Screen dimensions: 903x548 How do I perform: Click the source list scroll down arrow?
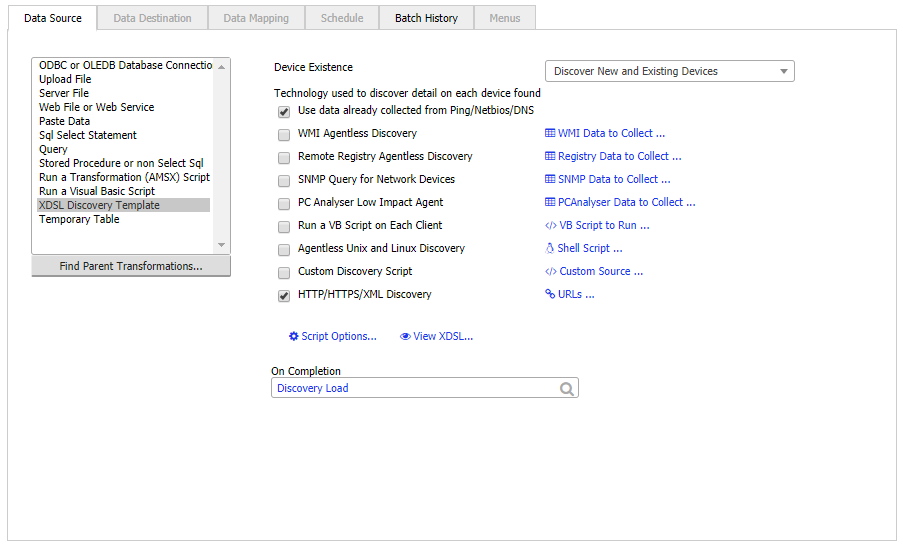[x=221, y=245]
